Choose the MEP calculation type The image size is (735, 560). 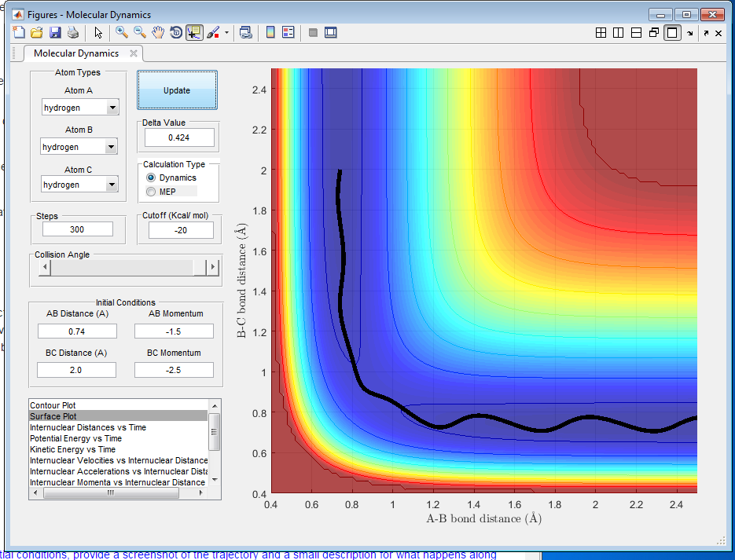coord(152,192)
